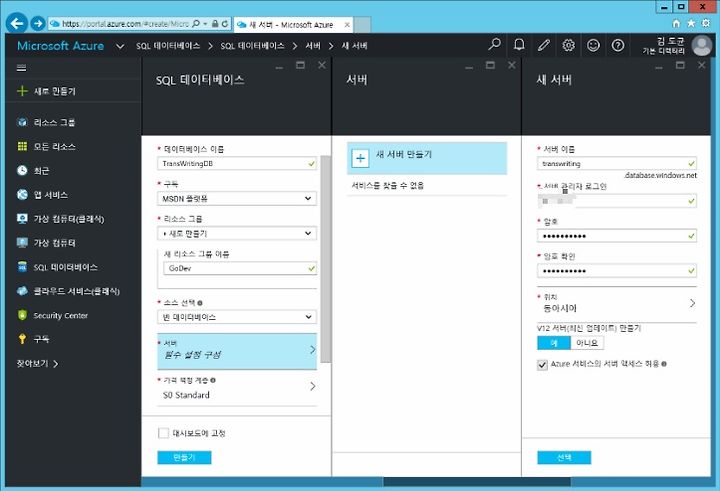Click info icon next to 소스 선택
This screenshot has height=491, width=720.
[x=200, y=303]
